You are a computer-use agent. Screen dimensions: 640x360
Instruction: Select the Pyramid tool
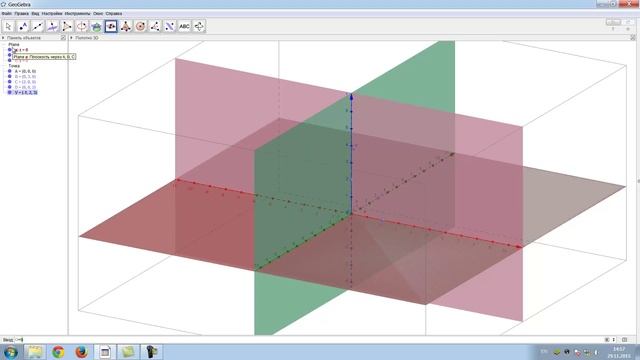click(126, 27)
